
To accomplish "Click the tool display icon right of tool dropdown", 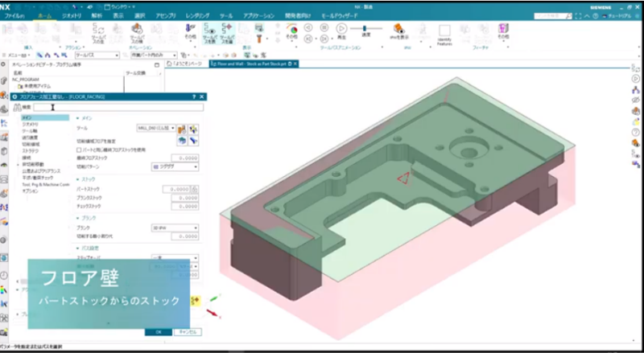I will click(x=193, y=129).
